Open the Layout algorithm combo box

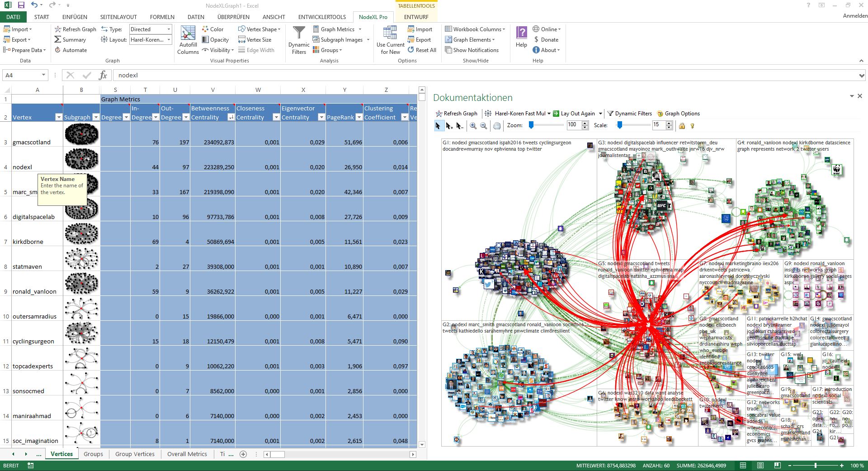(x=169, y=40)
